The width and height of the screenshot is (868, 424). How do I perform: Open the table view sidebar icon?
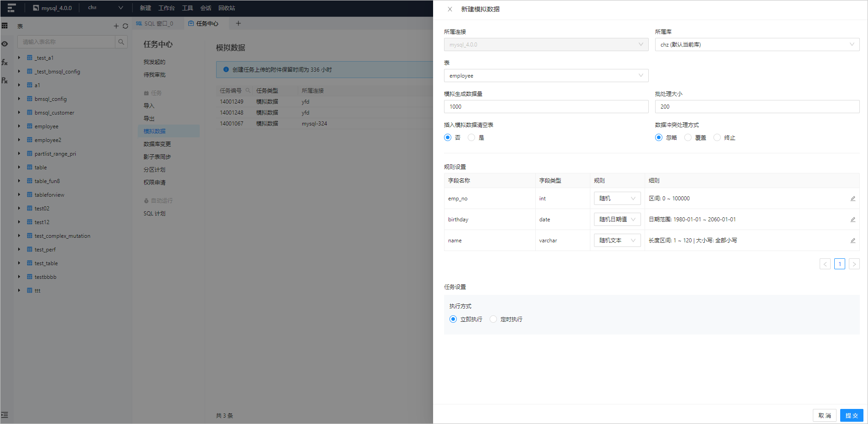click(5, 26)
